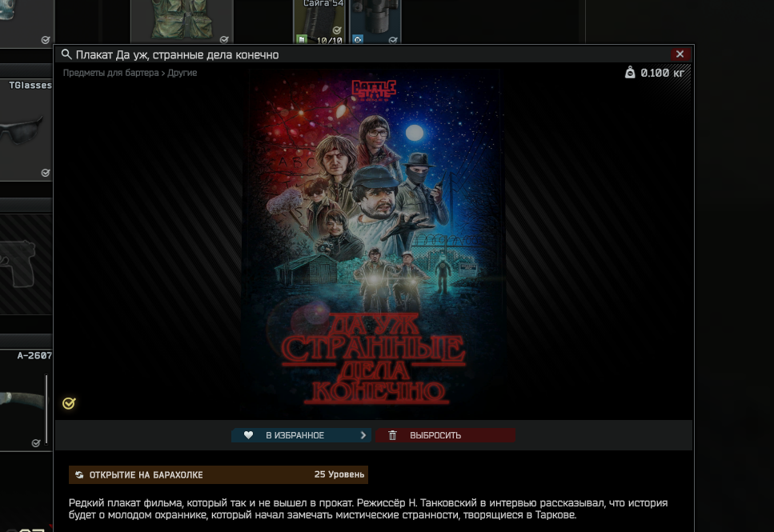Click the heart icon on favorites button
The height and width of the screenshot is (532, 774).
[x=248, y=435]
